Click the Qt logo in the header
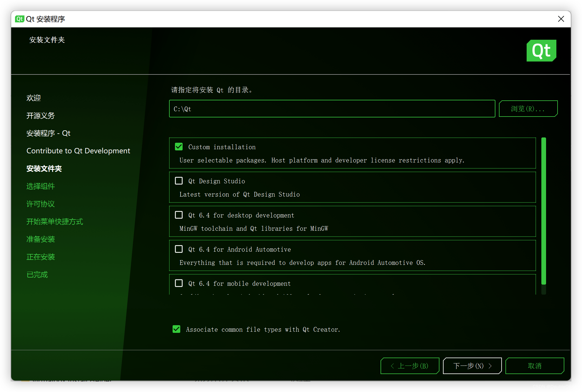 click(541, 51)
